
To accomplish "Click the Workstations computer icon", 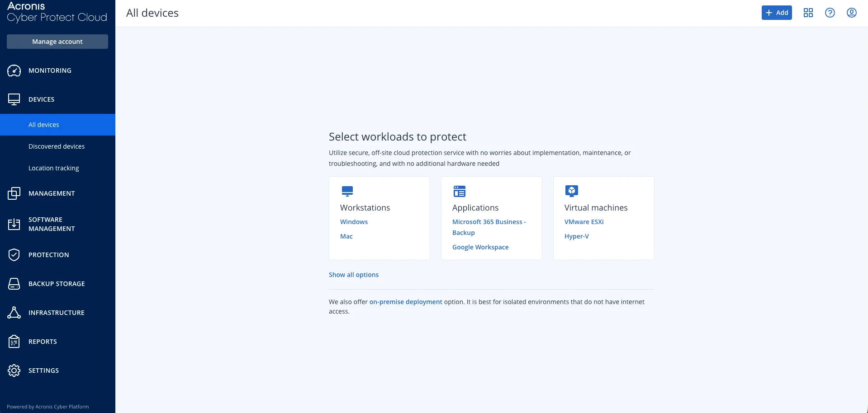I will 347,191.
